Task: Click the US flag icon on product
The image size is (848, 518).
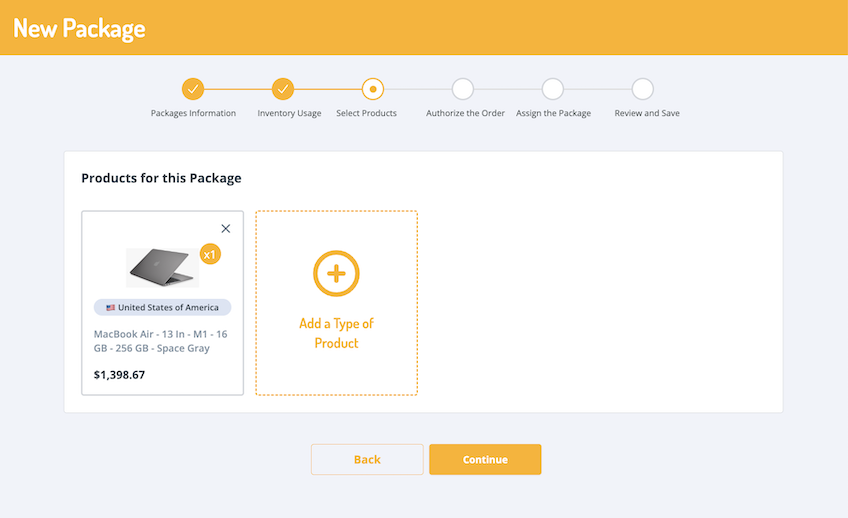Action: click(x=110, y=308)
